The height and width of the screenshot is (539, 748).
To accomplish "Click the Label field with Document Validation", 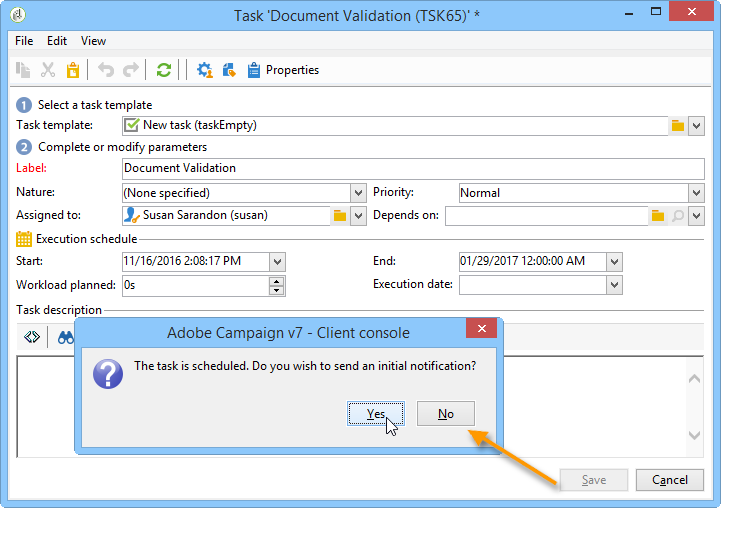I will click(413, 169).
